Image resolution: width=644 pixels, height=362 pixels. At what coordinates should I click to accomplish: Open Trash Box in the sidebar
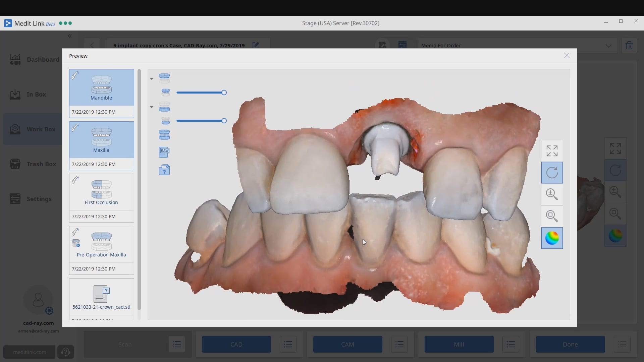tap(33, 164)
